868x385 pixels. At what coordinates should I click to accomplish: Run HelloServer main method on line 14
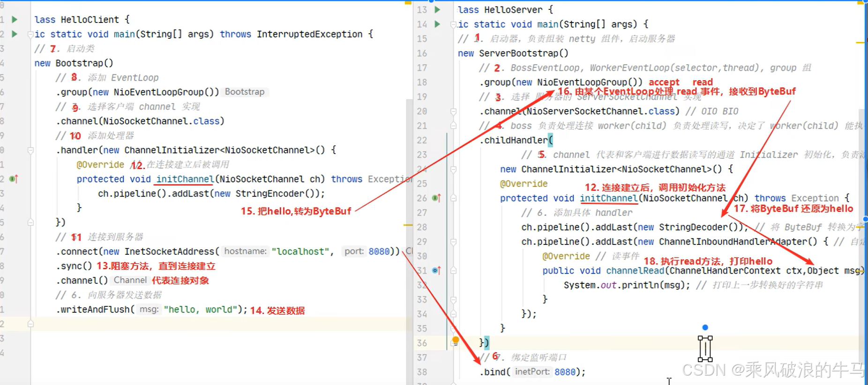pyautogui.click(x=437, y=24)
